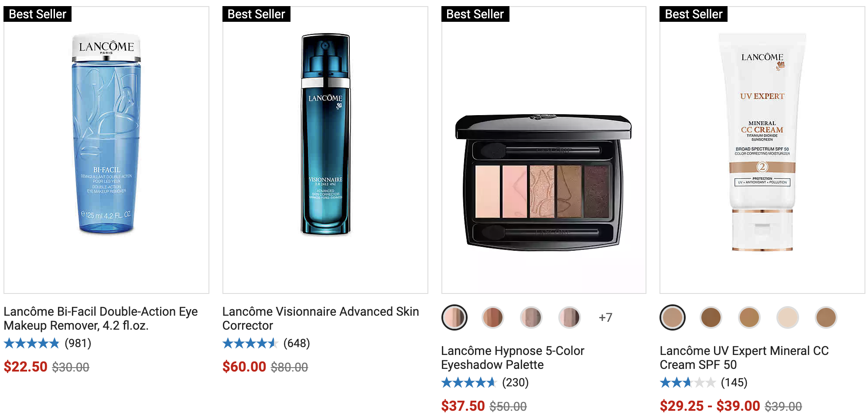Open Lancôme Visionnaire Advanced Skin Corrector link

point(321,318)
